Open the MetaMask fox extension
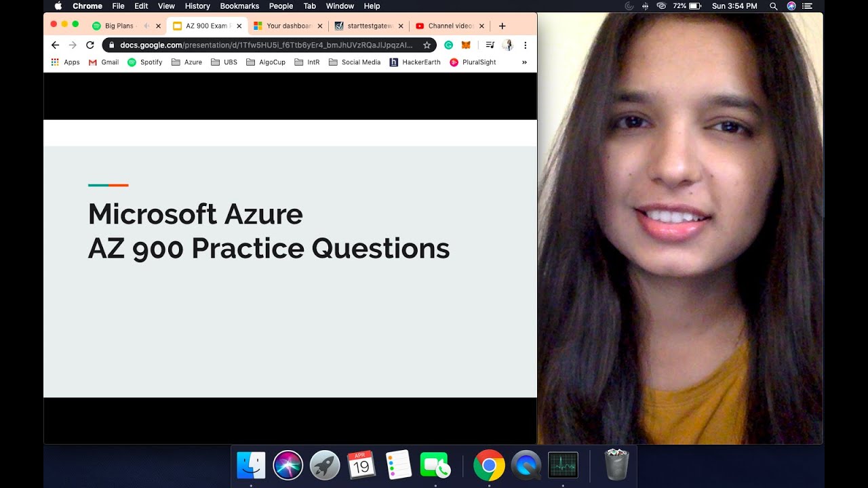This screenshot has height=488, width=868. coord(466,45)
